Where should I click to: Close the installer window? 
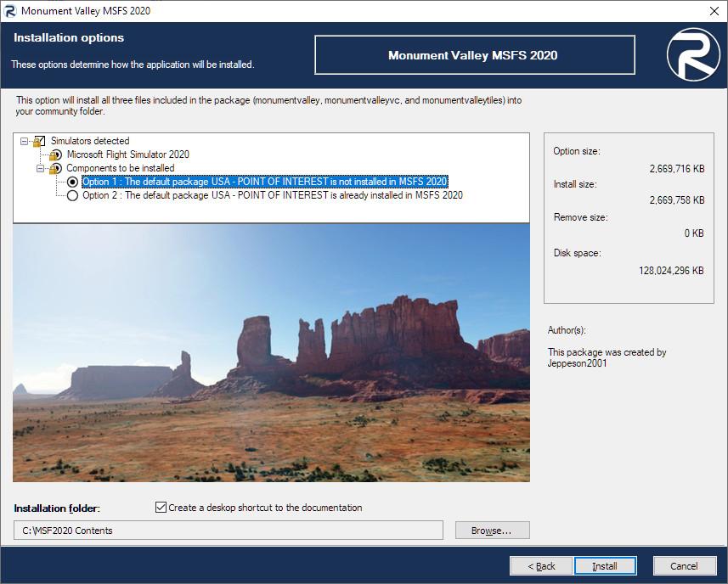(714, 11)
